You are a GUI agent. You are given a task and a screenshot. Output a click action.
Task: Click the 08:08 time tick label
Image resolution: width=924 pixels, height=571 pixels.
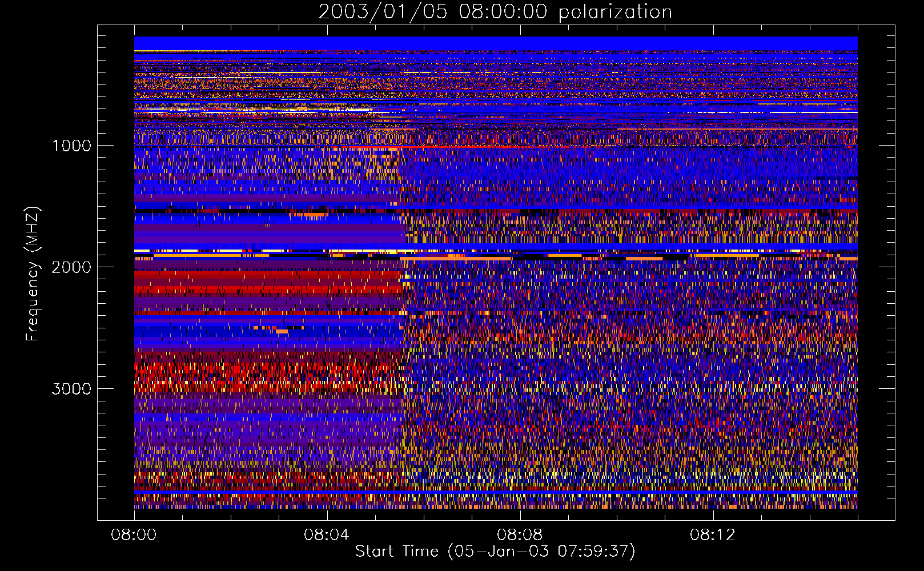(520, 535)
